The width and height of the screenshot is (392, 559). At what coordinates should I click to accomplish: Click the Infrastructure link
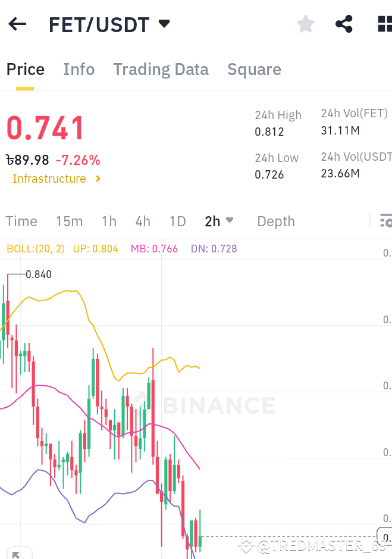(49, 179)
